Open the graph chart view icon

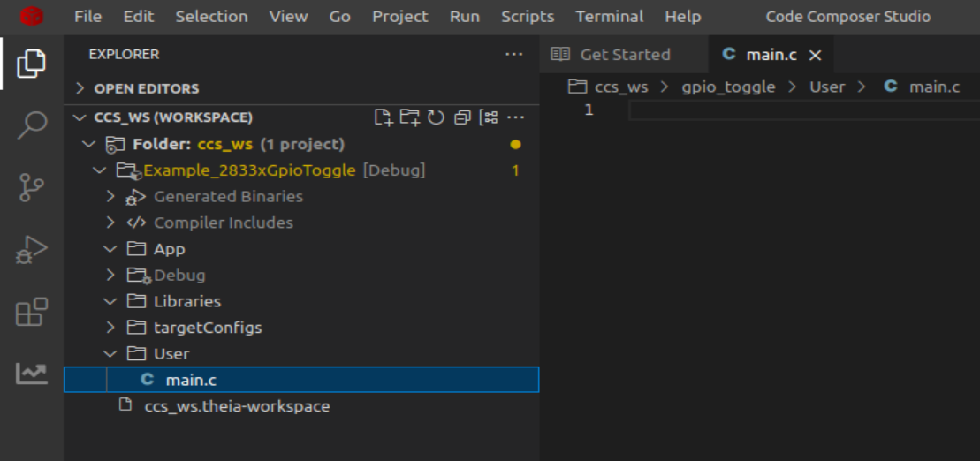coord(31,373)
